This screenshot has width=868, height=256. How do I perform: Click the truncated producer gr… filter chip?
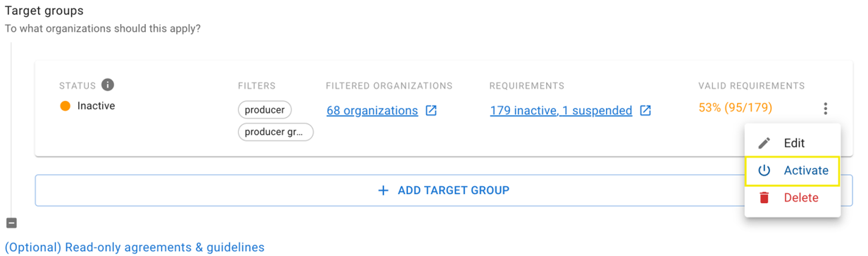click(275, 132)
